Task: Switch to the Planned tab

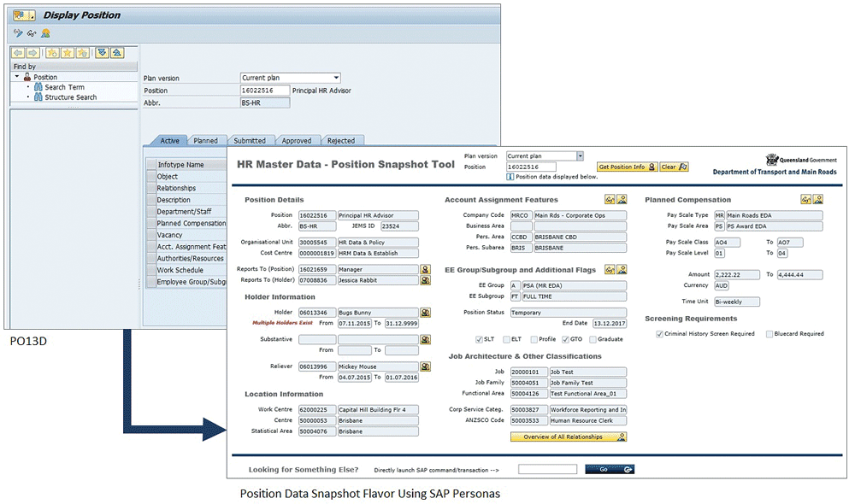Action: click(205, 141)
